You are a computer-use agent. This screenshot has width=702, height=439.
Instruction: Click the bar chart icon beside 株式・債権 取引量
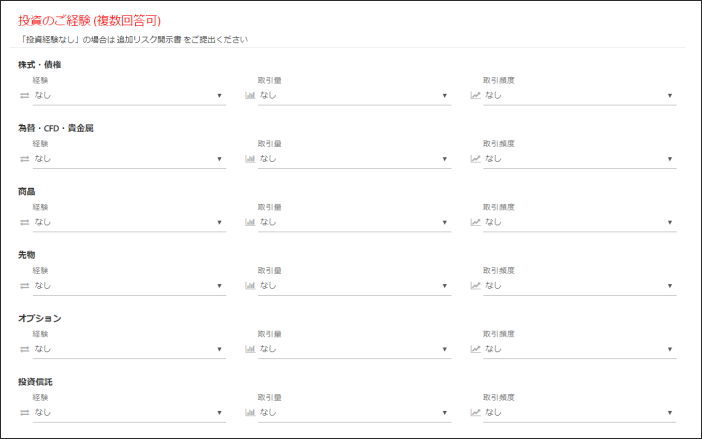(x=250, y=95)
